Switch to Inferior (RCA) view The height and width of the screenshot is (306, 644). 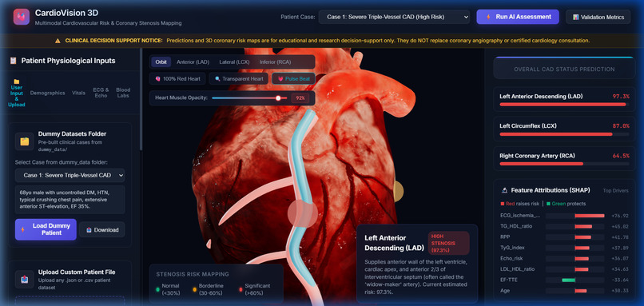pos(275,62)
